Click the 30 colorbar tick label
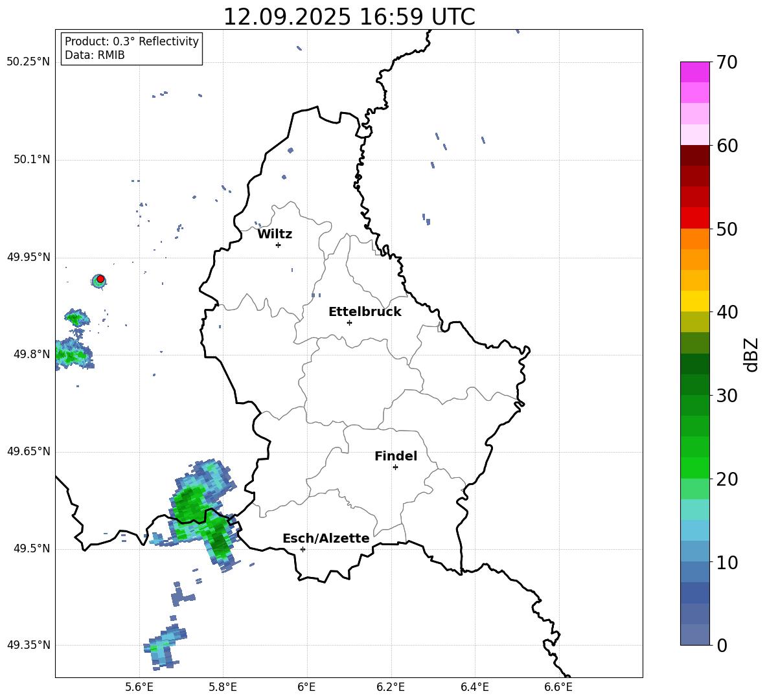767x700 pixels. pos(727,396)
